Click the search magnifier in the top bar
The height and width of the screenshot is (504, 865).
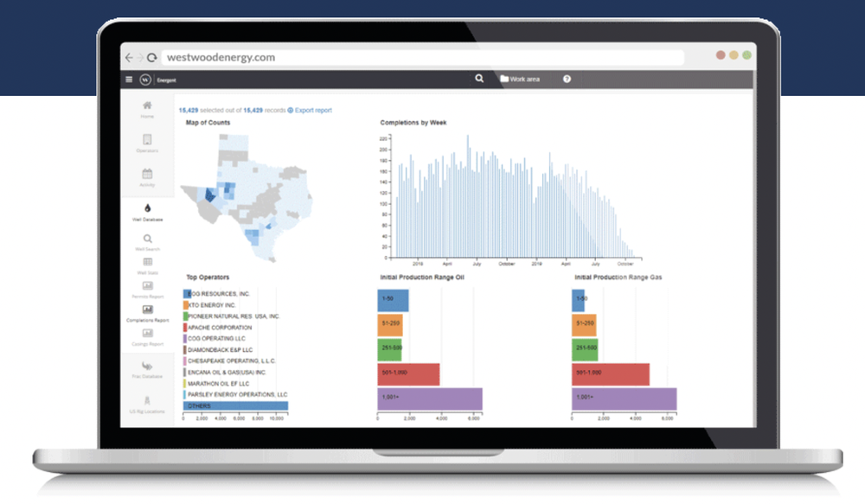479,79
